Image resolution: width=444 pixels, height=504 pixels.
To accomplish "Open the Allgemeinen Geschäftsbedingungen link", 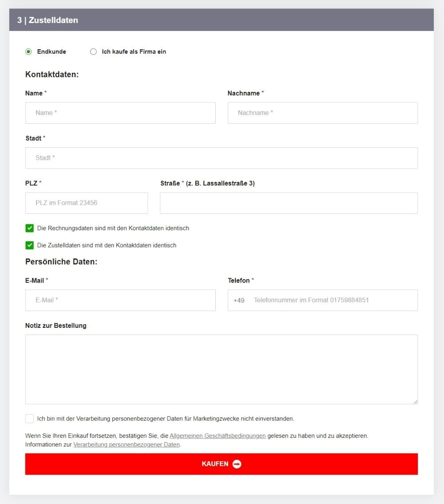I will pyautogui.click(x=218, y=436).
